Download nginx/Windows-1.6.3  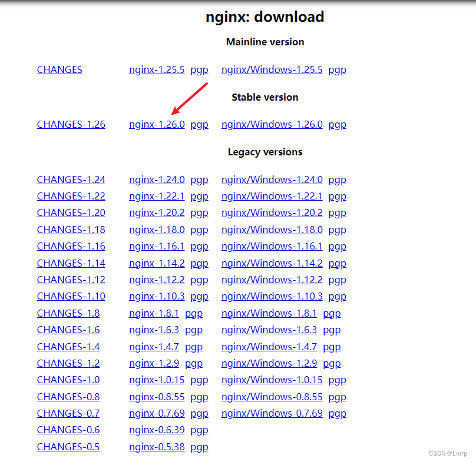[x=269, y=330]
